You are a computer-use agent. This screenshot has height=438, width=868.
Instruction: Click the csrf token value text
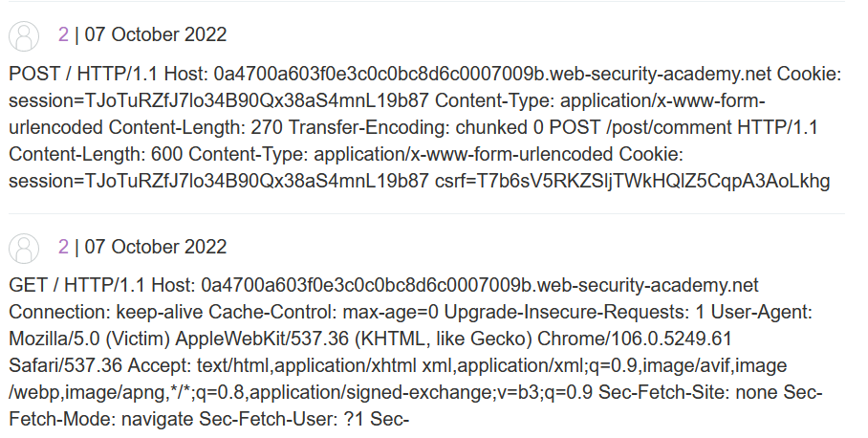click(x=660, y=181)
